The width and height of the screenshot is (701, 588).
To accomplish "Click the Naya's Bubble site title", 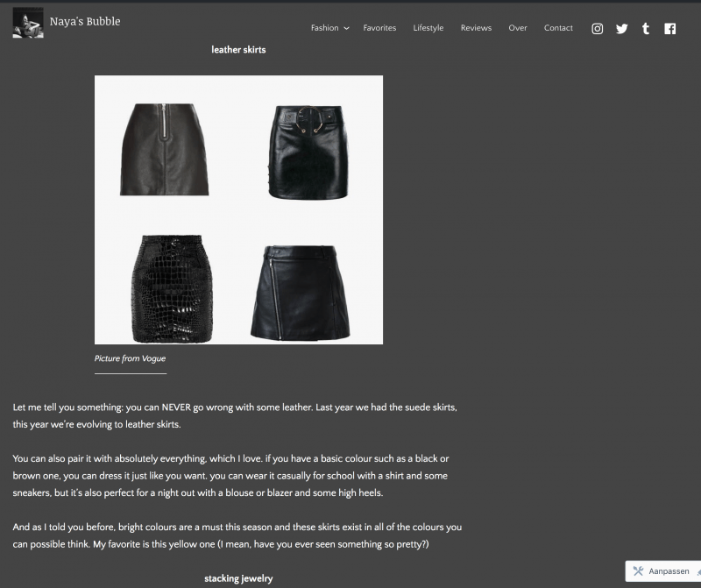I will click(85, 21).
